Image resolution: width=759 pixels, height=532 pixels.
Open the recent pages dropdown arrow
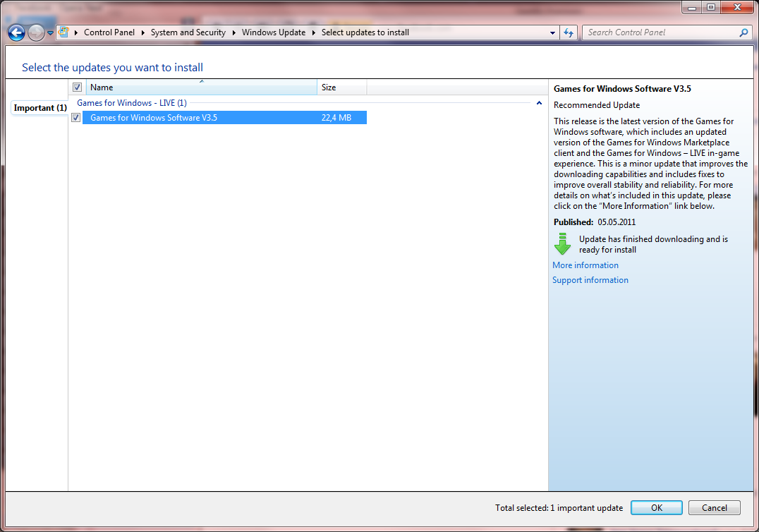[50, 33]
